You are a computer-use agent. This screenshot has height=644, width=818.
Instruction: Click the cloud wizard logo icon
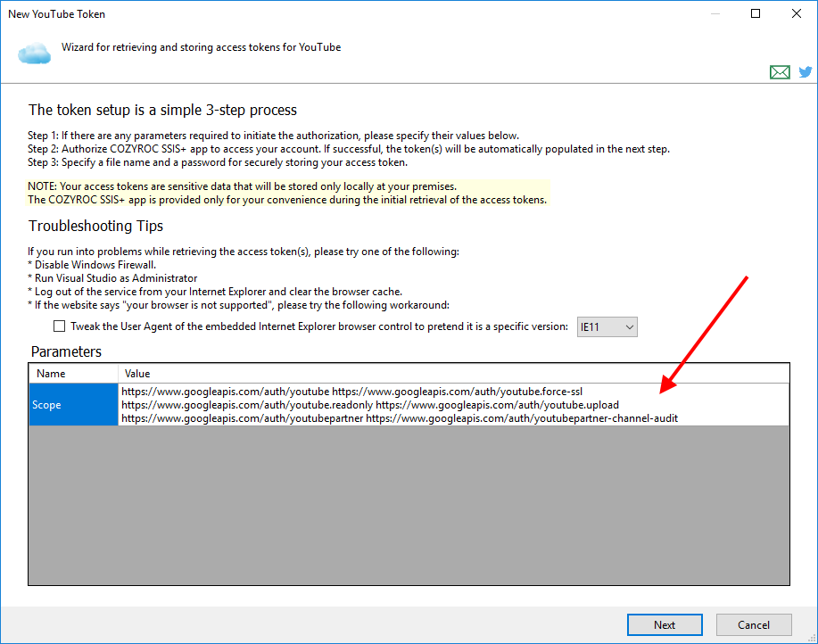click(x=35, y=54)
